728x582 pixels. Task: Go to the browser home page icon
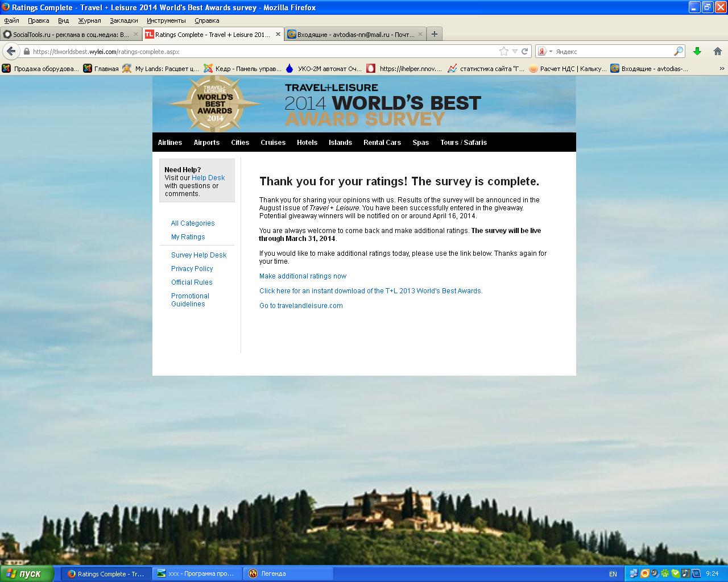tap(717, 51)
